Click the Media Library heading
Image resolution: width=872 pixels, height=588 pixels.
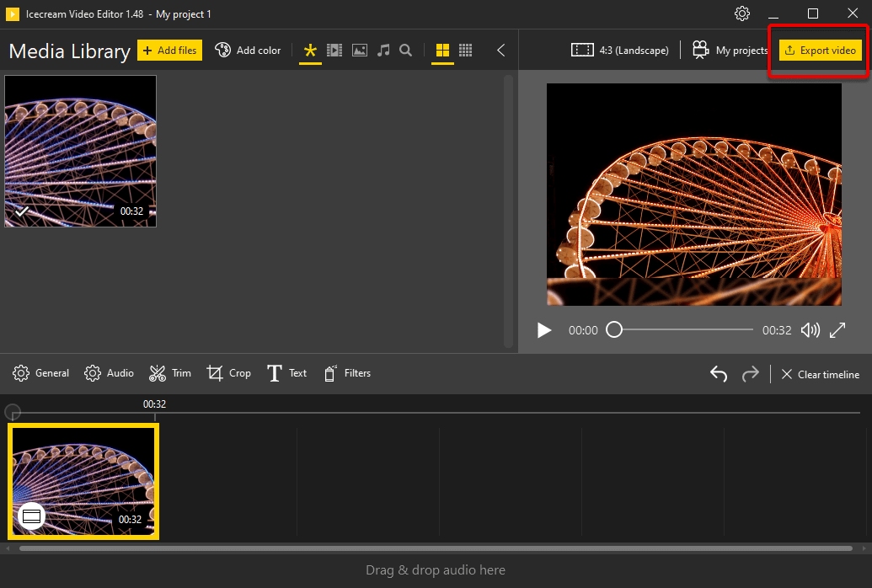click(70, 51)
